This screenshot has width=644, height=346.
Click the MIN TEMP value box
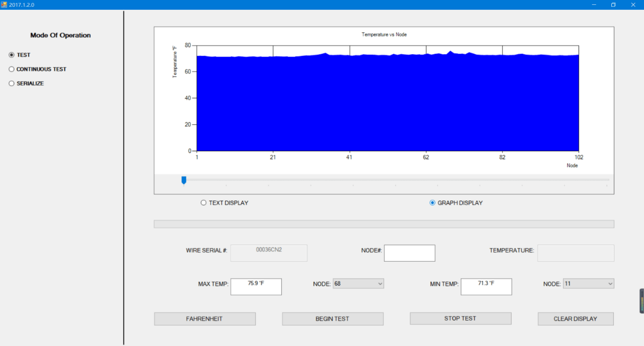486,287
